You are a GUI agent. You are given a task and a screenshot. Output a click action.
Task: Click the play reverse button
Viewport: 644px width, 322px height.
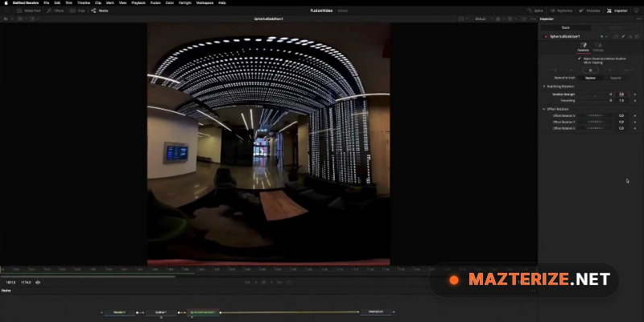pyautogui.click(x=256, y=283)
